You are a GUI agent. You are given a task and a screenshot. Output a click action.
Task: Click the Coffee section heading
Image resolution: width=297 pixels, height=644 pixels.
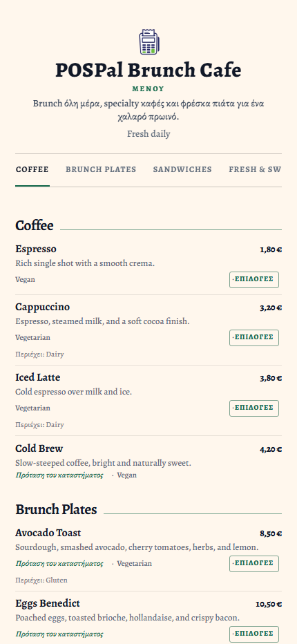(35, 225)
